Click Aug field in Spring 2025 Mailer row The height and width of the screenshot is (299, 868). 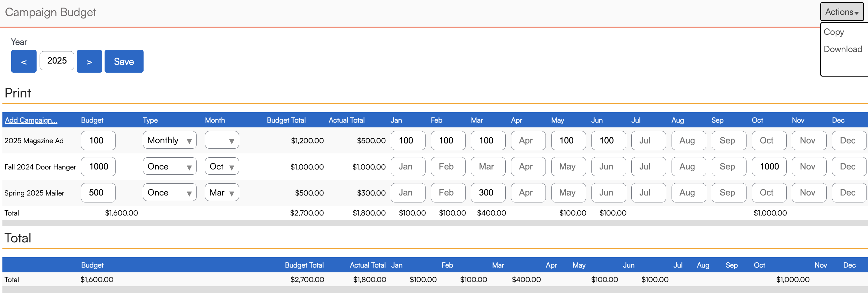689,192
